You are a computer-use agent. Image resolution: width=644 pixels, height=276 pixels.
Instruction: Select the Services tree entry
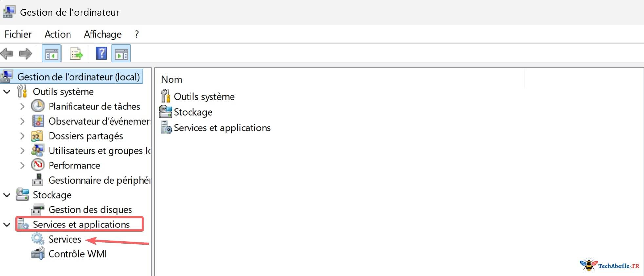(65, 239)
